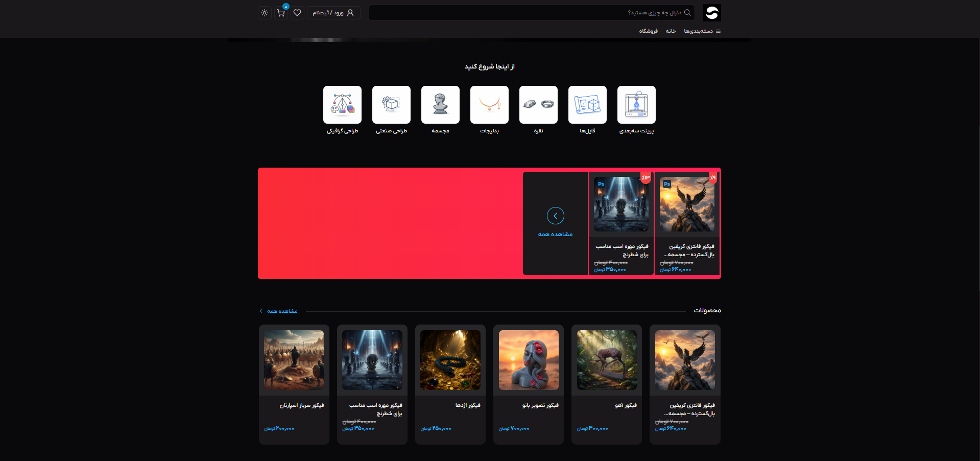This screenshot has height=461, width=980.
Task: Open the shopping cart icon
Action: point(281,13)
